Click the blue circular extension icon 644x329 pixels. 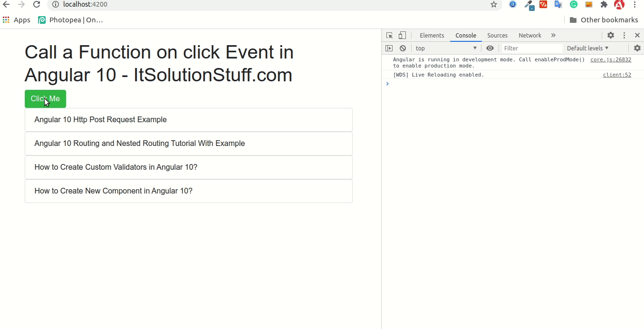point(513,4)
